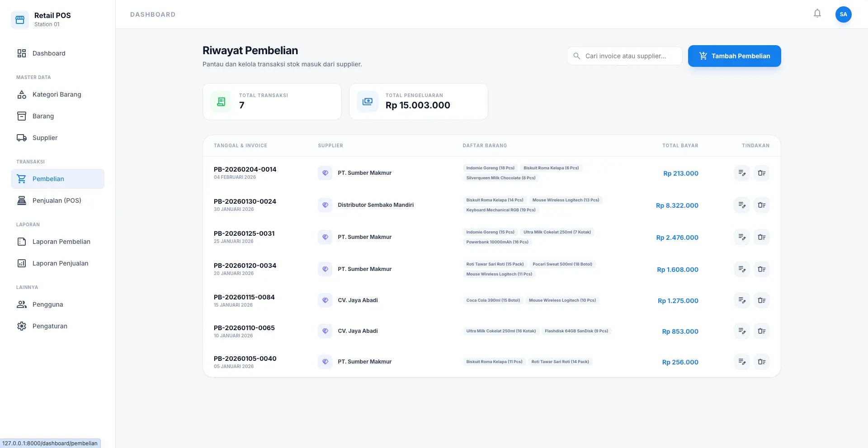Open the Pengguna users page

pos(47,304)
